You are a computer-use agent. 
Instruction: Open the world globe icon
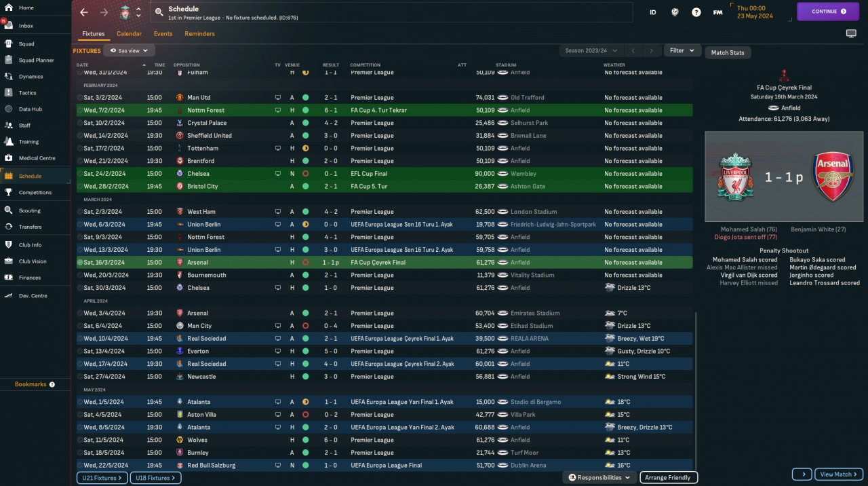[x=675, y=12]
